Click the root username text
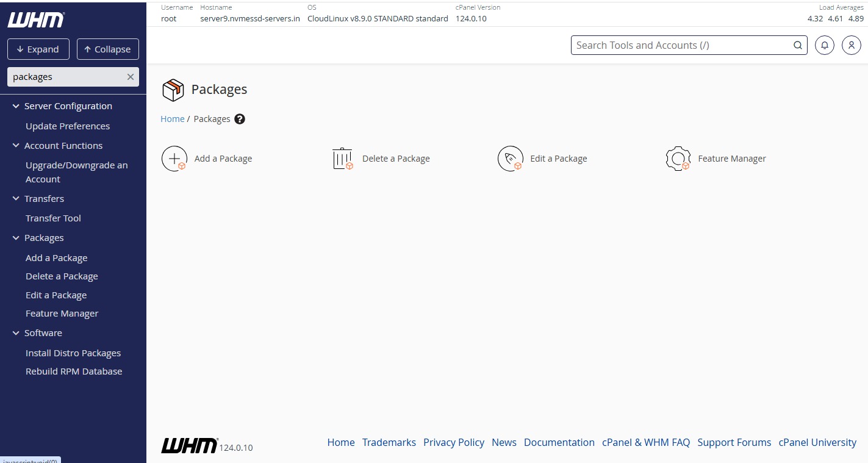This screenshot has width=868, height=463. click(x=169, y=18)
